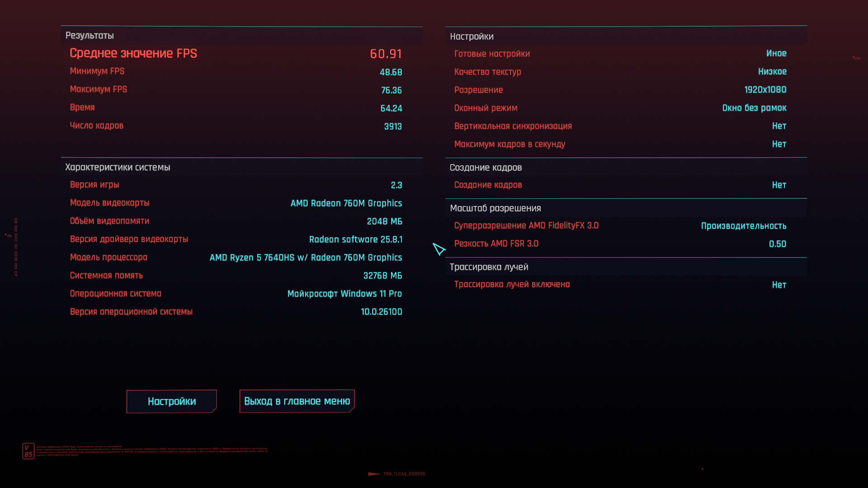Click the V 85 badge icon
The image size is (868, 488).
click(28, 451)
